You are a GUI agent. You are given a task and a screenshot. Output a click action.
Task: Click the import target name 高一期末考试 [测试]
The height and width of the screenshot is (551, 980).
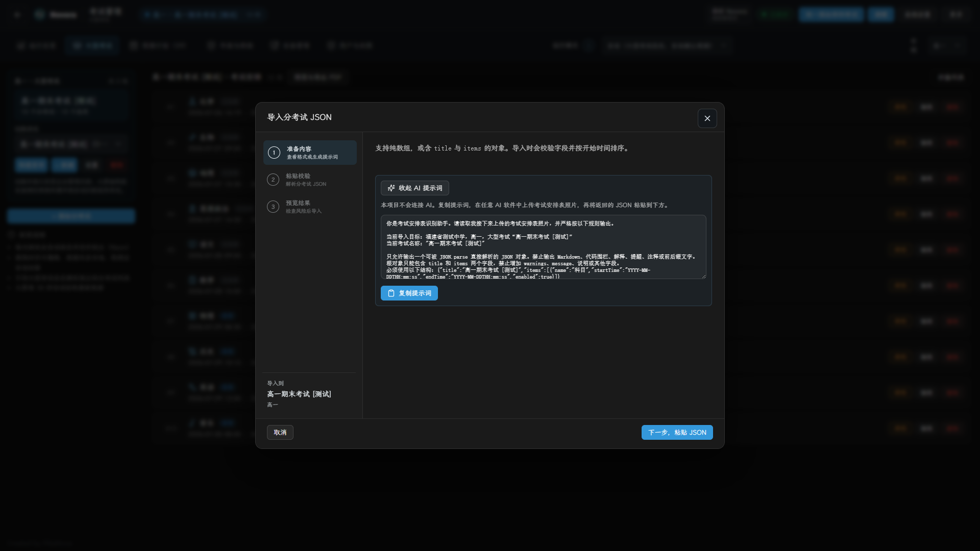tap(299, 394)
